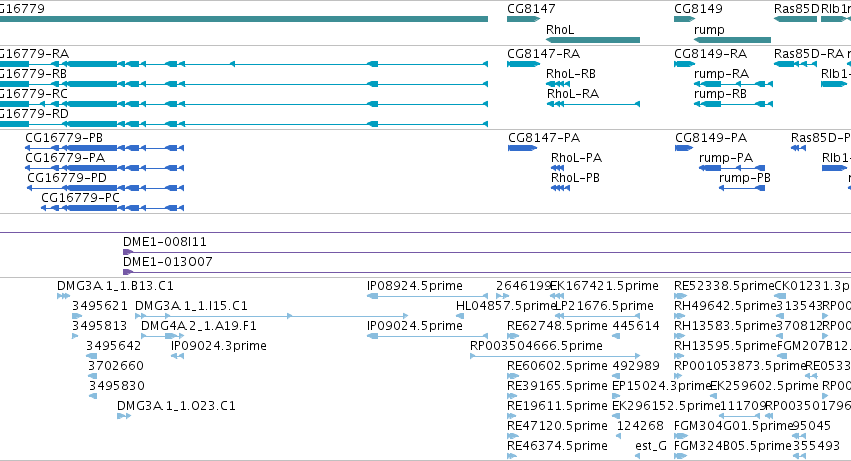Open the RH13595.5prime EST label
The height and width of the screenshot is (461, 851).
(x=725, y=346)
